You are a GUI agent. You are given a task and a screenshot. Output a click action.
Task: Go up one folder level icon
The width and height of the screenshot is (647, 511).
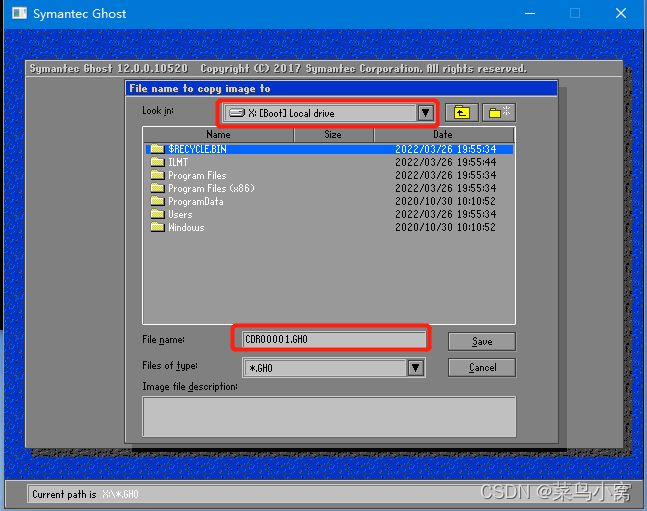[x=462, y=112]
